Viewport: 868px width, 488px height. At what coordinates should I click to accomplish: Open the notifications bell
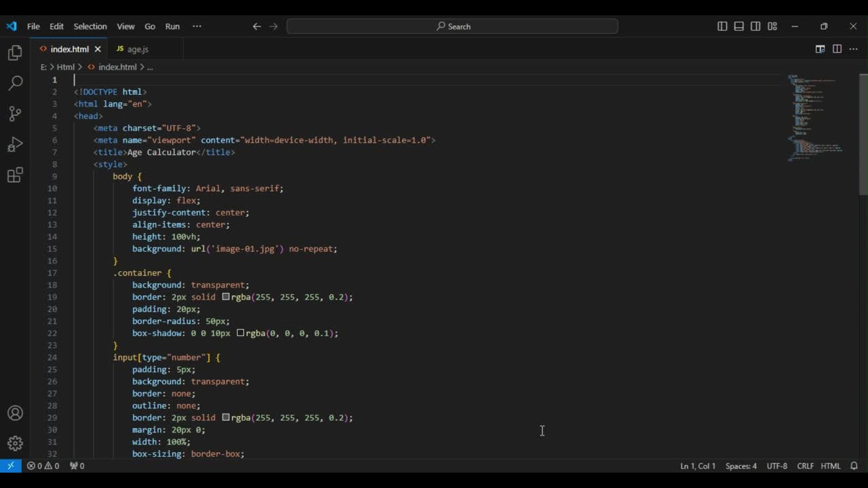click(x=854, y=466)
